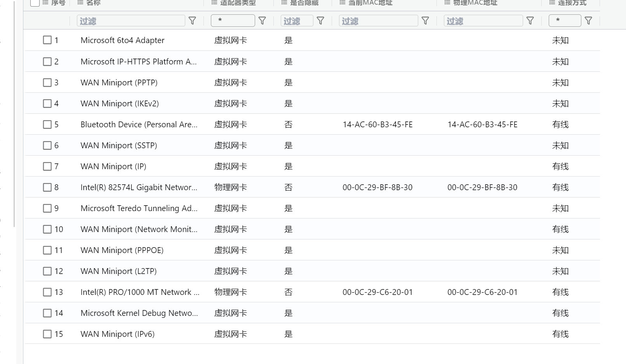This screenshot has height=364, width=626.
Task: Click the 连接方式 column header
Action: [572, 3]
